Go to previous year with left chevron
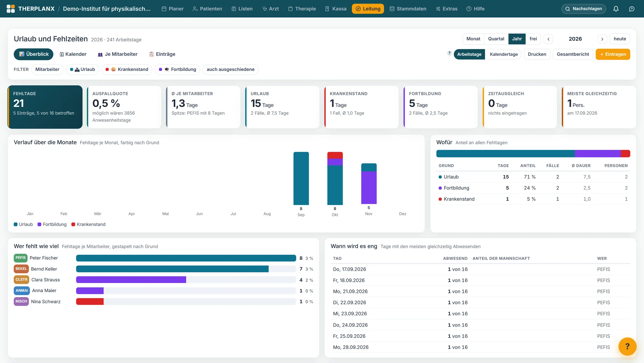The image size is (644, 363). coord(548,39)
